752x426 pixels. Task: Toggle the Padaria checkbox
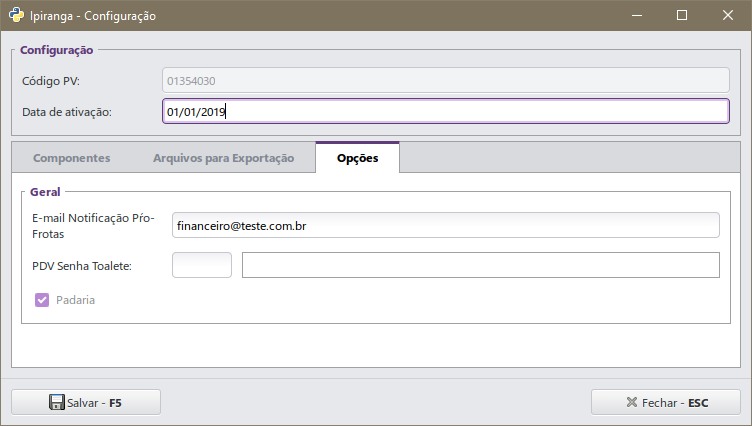coord(42,300)
